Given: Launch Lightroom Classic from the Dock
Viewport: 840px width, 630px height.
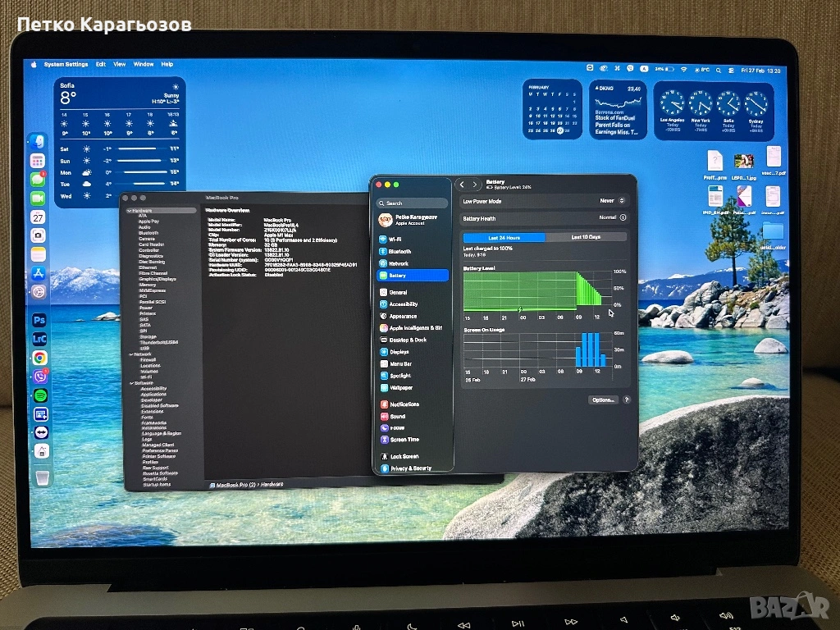Looking at the screenshot, I should click(x=39, y=338).
